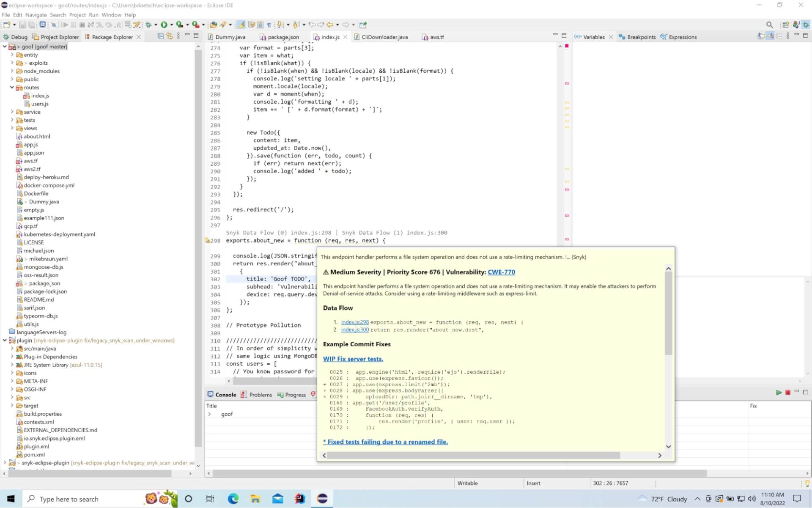812x508 pixels.
Task: Click the Forward navigation arrow
Action: (x=346, y=25)
